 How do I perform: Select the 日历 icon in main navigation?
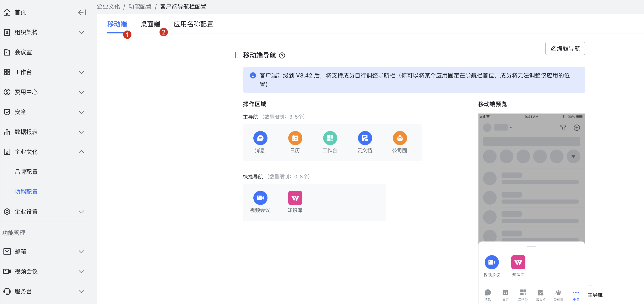[x=295, y=138]
